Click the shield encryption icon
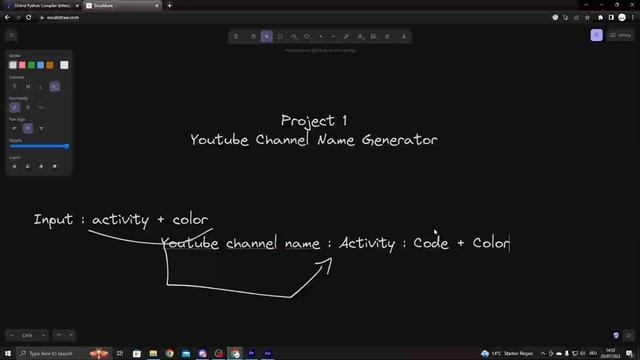 coord(616,336)
